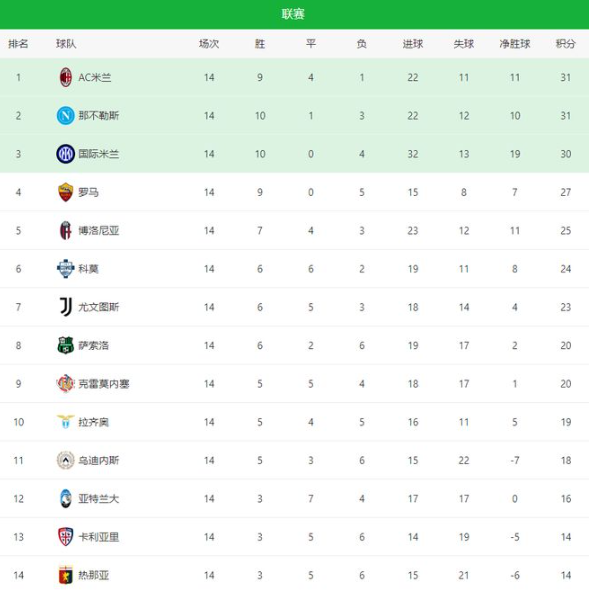Click the Napoli club logo
This screenshot has width=596, height=595.
click(x=65, y=116)
